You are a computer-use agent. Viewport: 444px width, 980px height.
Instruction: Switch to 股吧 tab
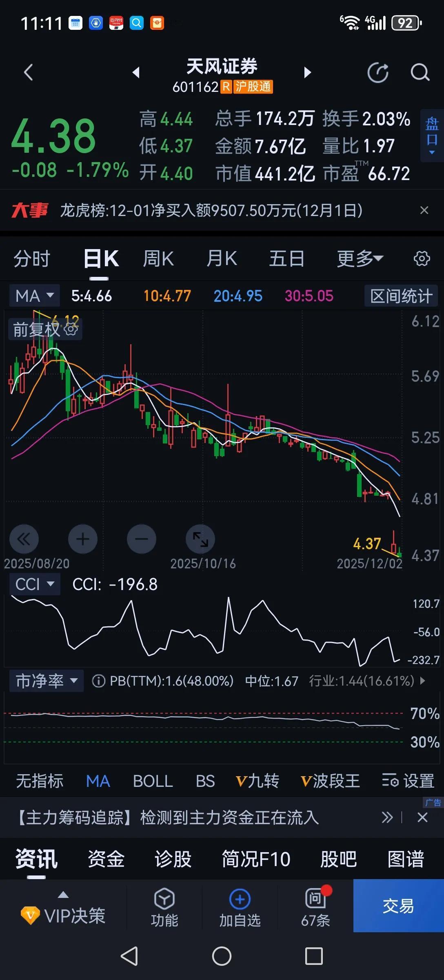(339, 859)
